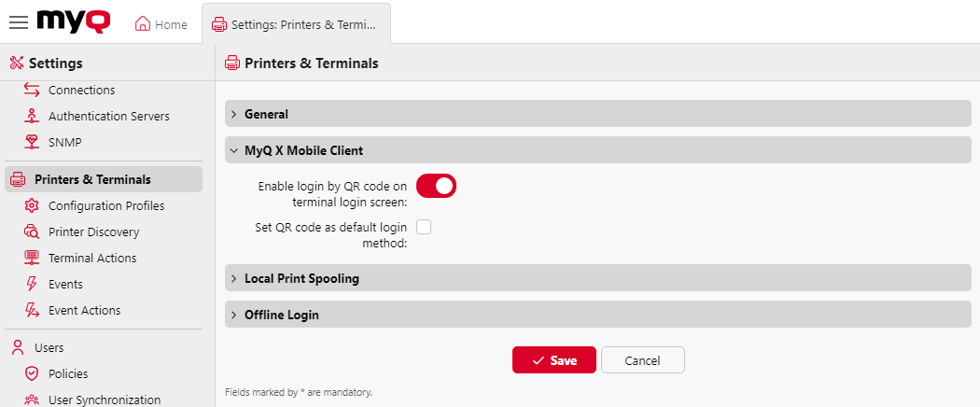Click the Printer Discovery icon

pos(32,232)
